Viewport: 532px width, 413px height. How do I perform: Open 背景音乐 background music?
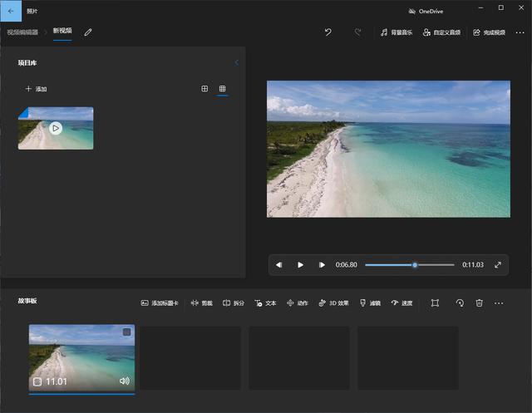click(396, 32)
